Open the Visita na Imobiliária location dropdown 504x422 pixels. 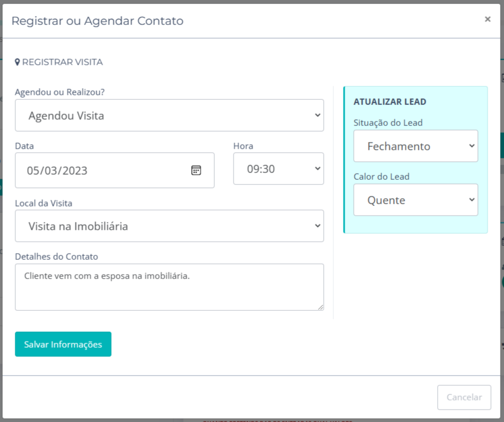[169, 226]
